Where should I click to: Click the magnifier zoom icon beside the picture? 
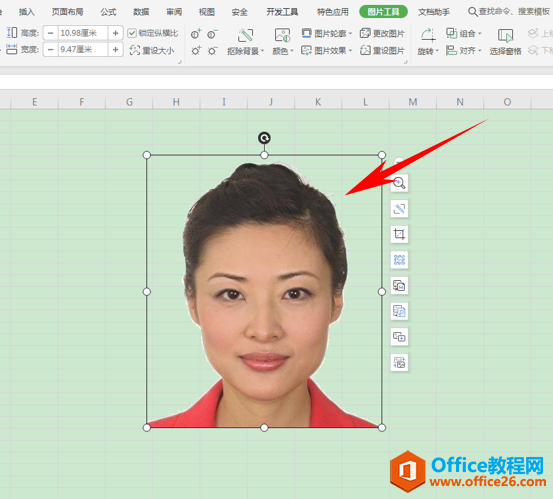click(x=399, y=183)
